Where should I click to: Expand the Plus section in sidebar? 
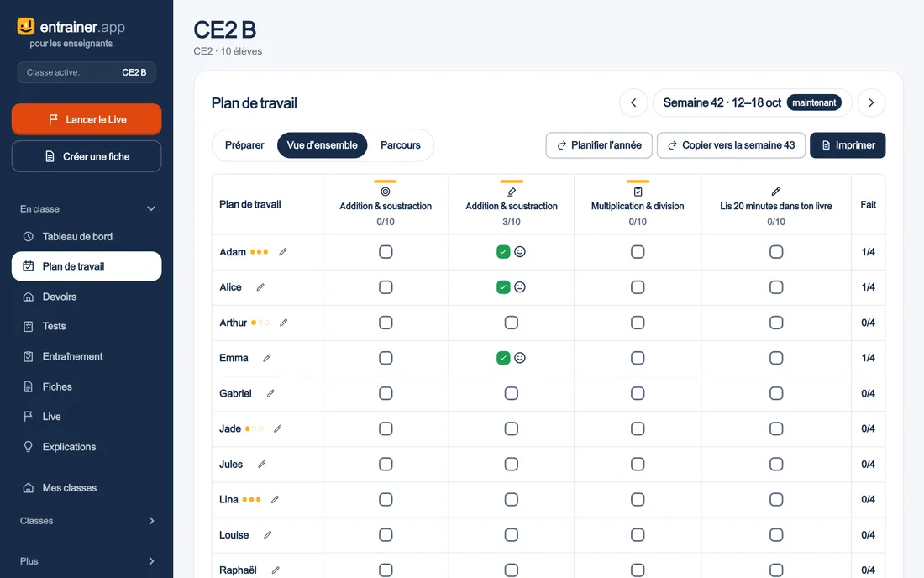click(x=151, y=561)
